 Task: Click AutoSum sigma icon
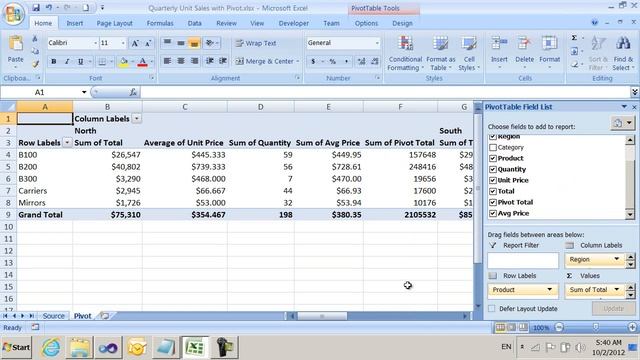coord(574,38)
